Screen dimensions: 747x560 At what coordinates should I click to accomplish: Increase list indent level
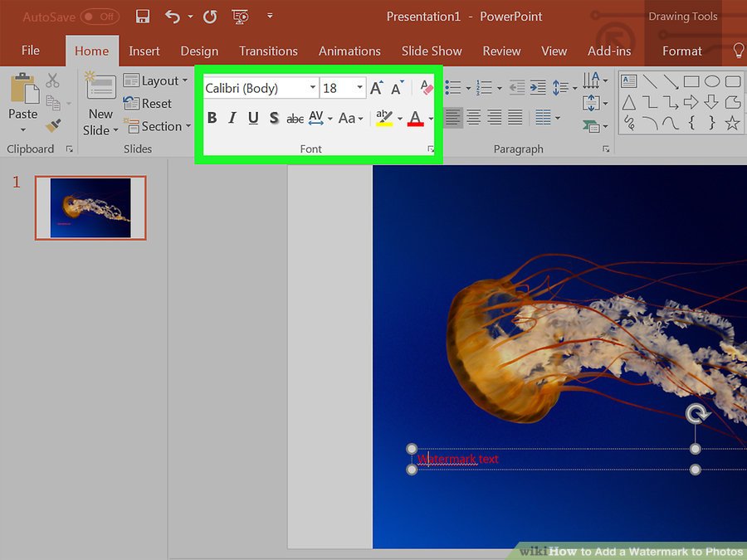pos(538,88)
